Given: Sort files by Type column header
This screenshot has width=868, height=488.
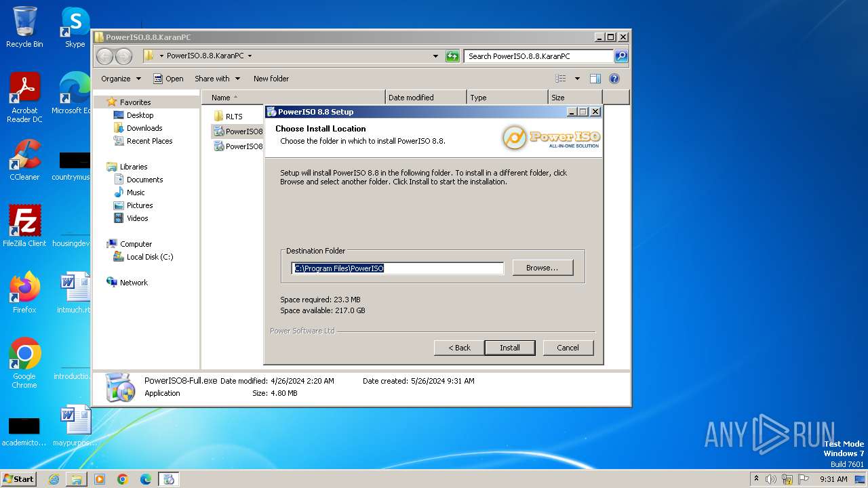Looking at the screenshot, I should coord(507,98).
